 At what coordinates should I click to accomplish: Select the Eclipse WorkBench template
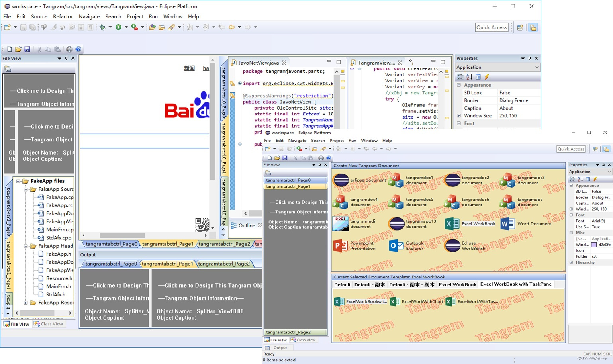click(465, 246)
